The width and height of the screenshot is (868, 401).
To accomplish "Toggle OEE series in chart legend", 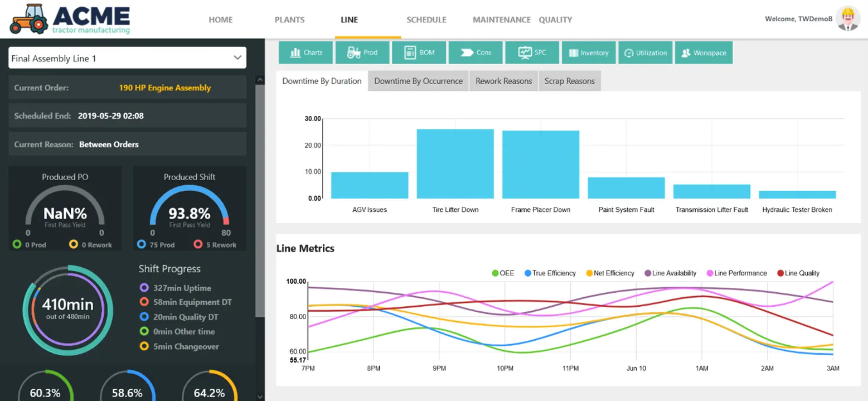I will (503, 273).
